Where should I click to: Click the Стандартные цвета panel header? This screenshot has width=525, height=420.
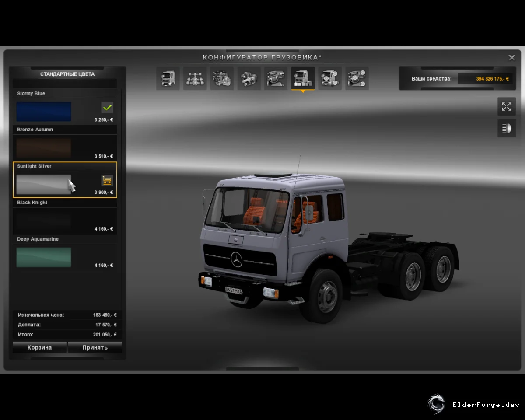(67, 74)
